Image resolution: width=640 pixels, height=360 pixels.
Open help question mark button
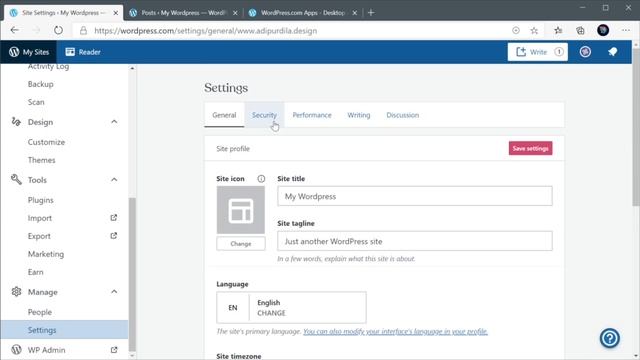pos(610,338)
